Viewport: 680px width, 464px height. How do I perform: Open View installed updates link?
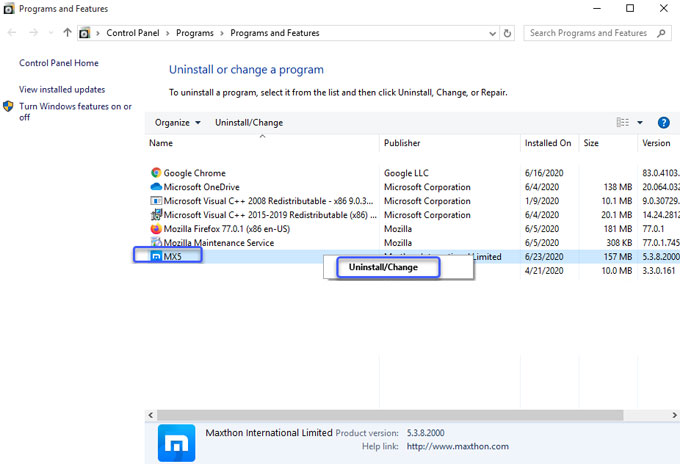coord(62,89)
